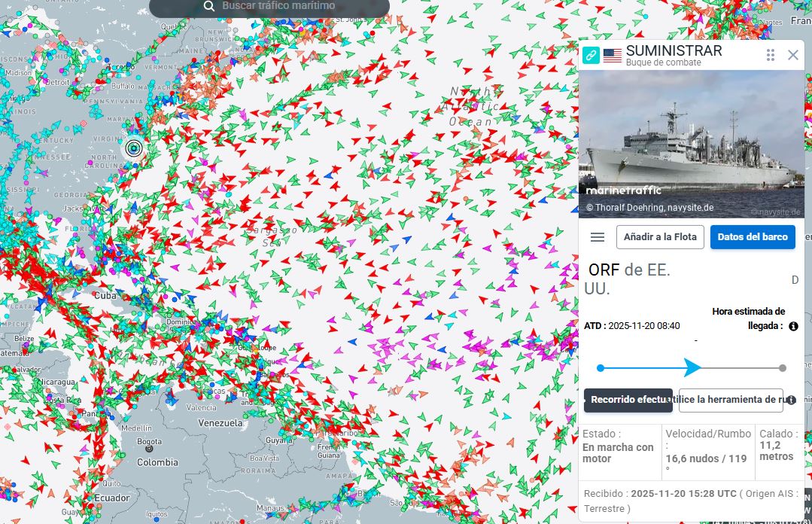Select the Recorrido efectuado tab
The height and width of the screenshot is (524, 812).
pos(628,400)
